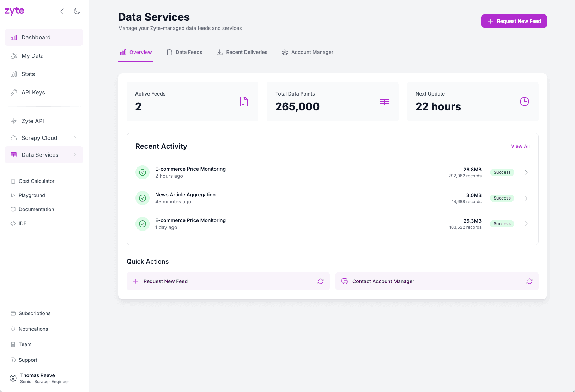This screenshot has height=392, width=575.
Task: Select the Overview tab
Action: (136, 52)
